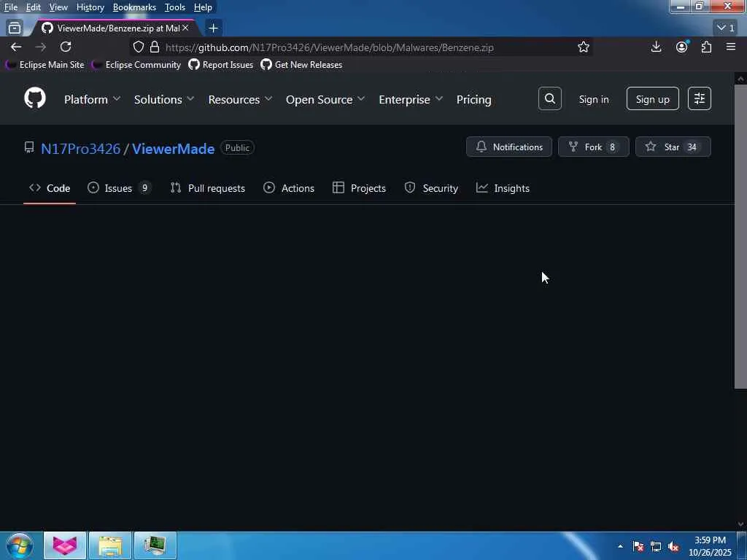The width and height of the screenshot is (747, 560).
Task: Switch to the Insights tab
Action: pos(503,188)
